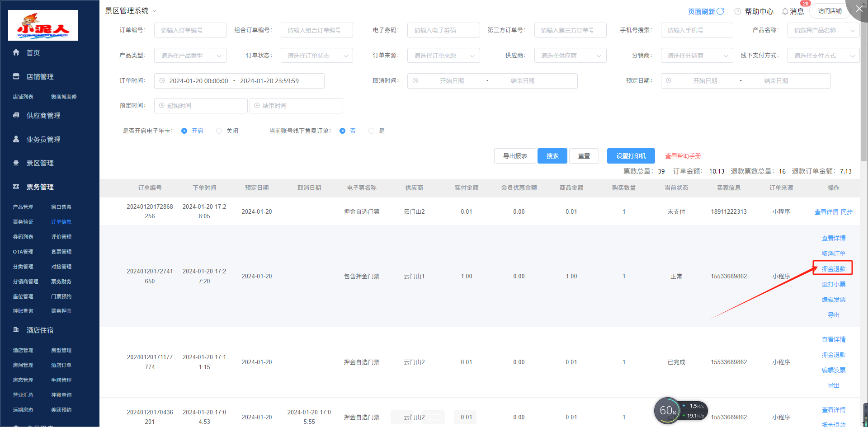Click the truck icon beside 供应商管理
Image resolution: width=868 pixels, height=427 pixels.
click(16, 115)
